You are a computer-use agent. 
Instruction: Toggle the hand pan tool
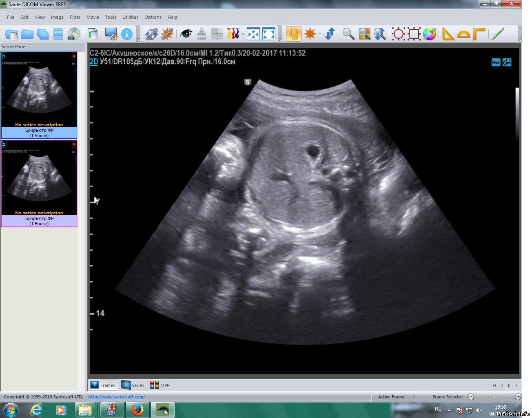pos(293,34)
